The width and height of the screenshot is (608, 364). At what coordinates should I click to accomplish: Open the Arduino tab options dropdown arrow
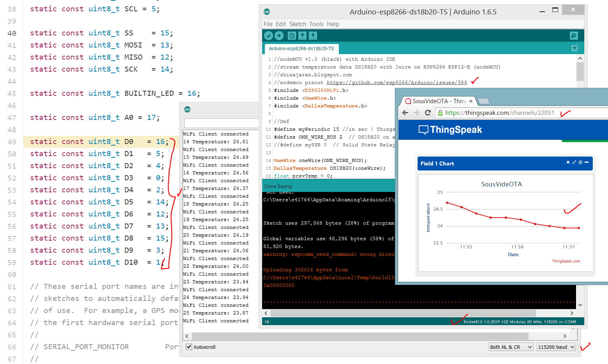(x=575, y=48)
